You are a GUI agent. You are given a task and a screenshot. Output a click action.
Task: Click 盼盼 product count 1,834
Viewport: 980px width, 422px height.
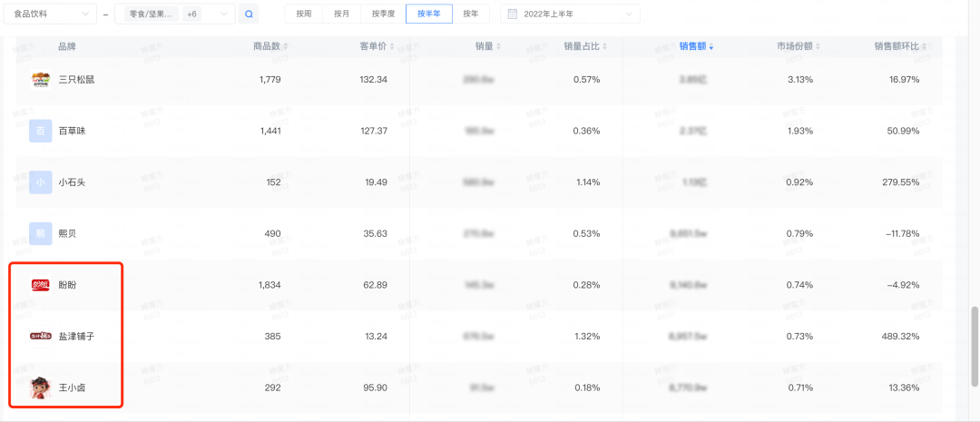[269, 285]
